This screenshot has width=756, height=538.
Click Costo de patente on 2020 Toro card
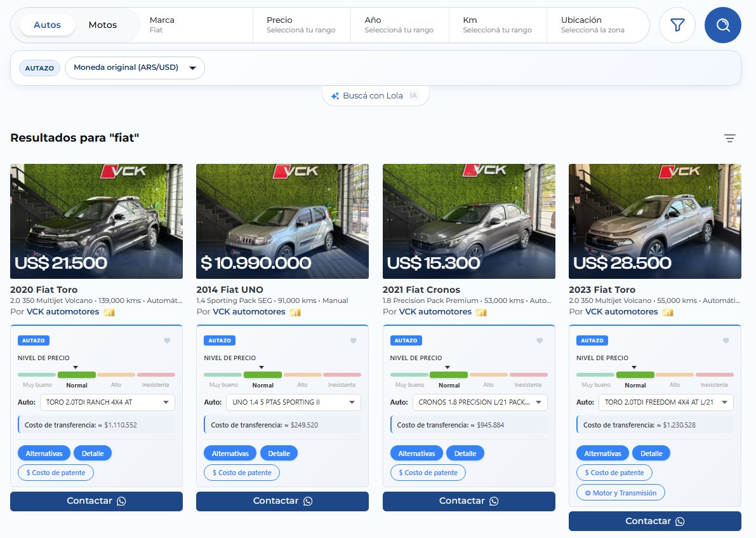tap(56, 473)
